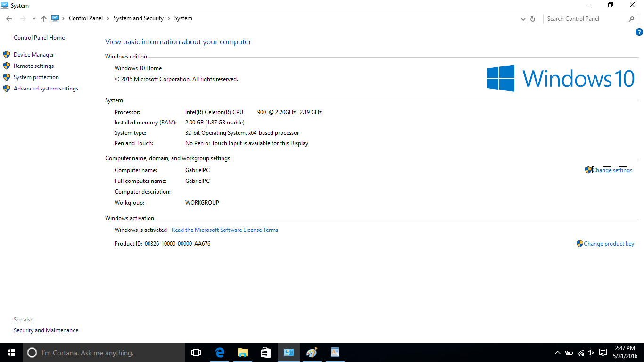Click the search magnifier icon

pyautogui.click(x=632, y=19)
